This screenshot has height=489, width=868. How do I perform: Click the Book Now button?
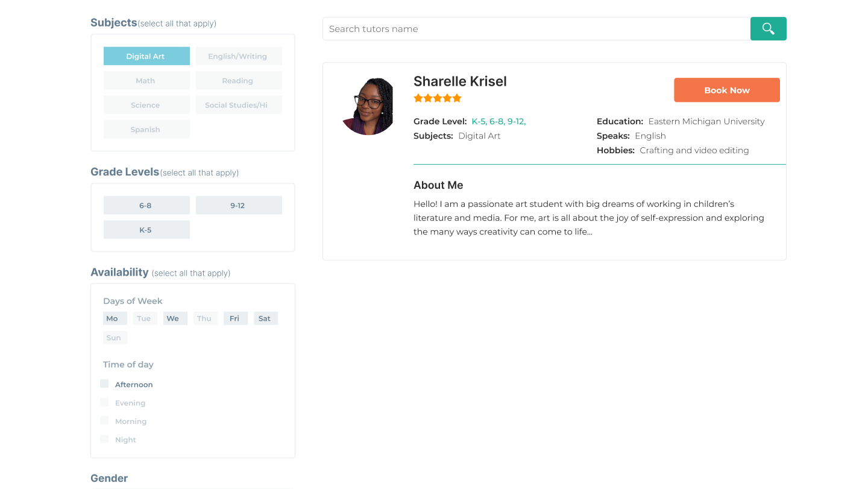tap(727, 90)
